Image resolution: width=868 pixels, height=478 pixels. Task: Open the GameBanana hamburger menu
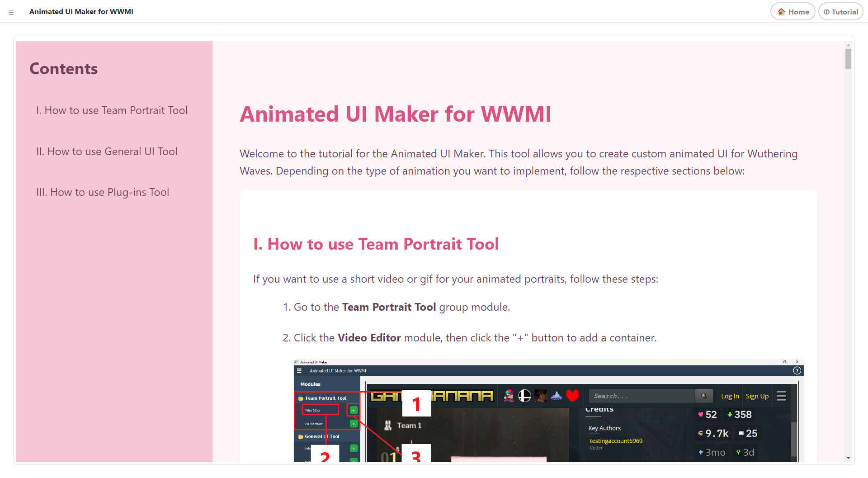click(x=782, y=397)
